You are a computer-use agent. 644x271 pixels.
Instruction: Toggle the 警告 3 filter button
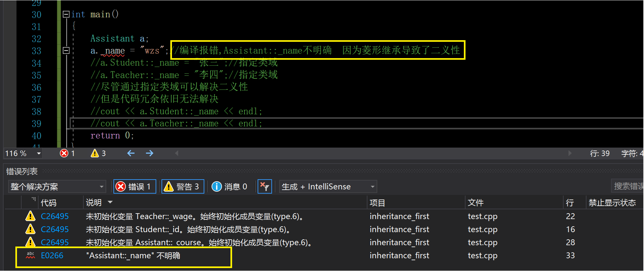pos(183,186)
